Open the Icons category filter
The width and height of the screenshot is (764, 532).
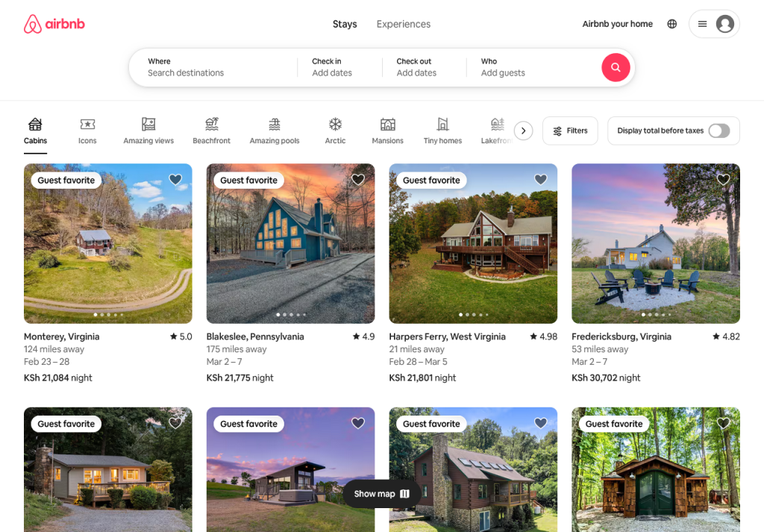(87, 130)
